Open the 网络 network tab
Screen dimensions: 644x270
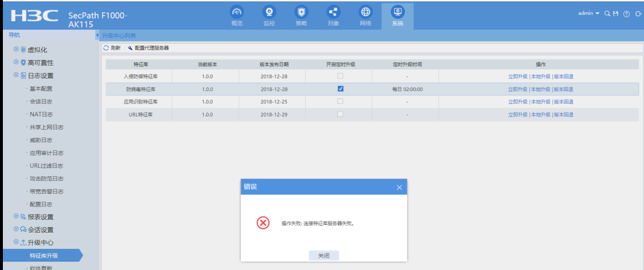click(365, 16)
